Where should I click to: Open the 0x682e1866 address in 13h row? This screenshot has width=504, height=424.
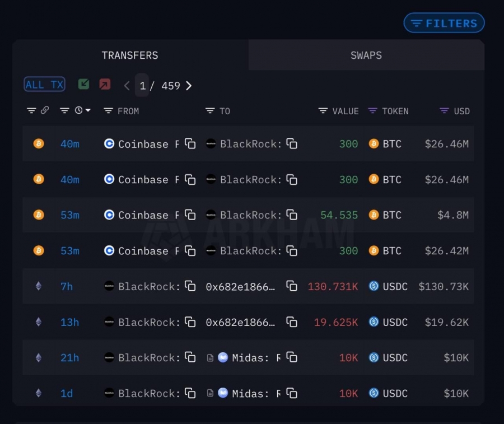point(240,322)
